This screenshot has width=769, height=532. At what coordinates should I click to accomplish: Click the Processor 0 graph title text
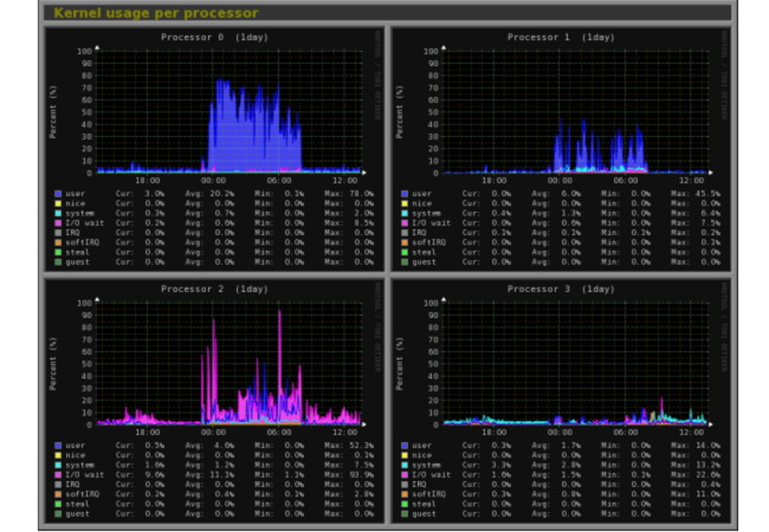[x=215, y=37]
